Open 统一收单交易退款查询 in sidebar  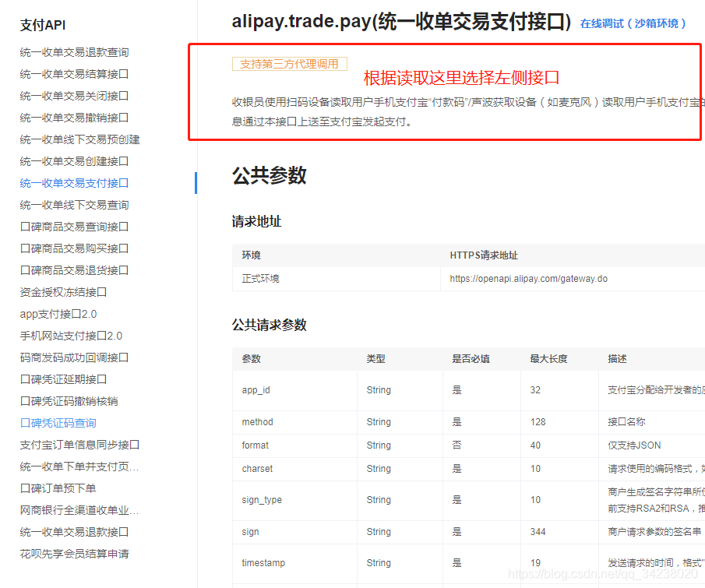(74, 52)
